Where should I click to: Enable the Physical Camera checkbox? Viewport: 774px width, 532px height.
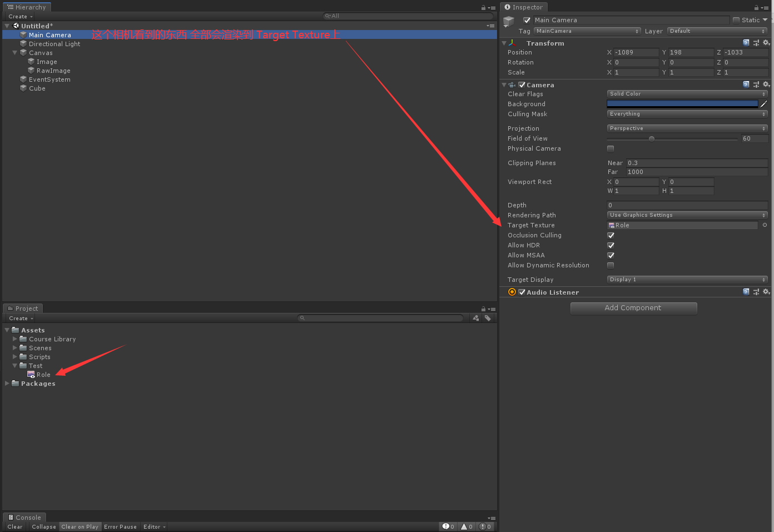(611, 148)
